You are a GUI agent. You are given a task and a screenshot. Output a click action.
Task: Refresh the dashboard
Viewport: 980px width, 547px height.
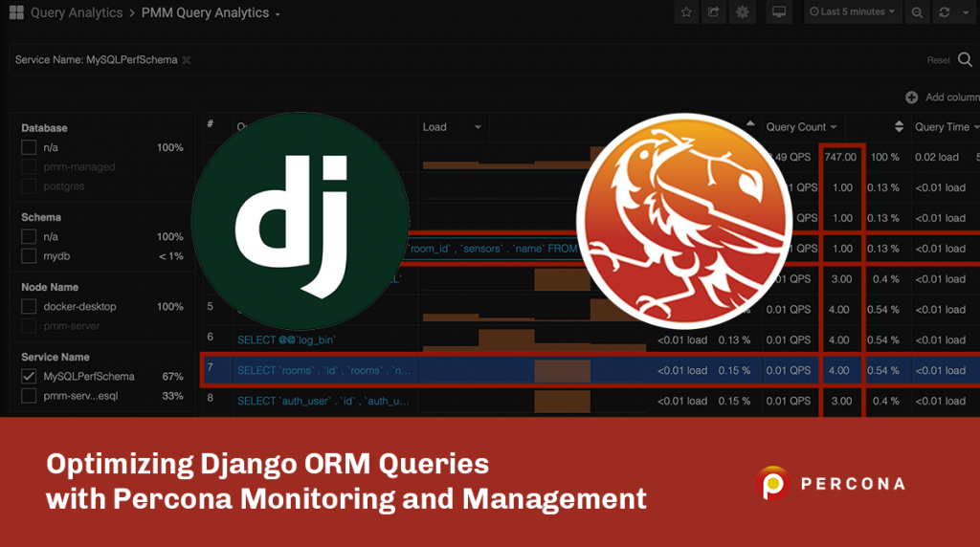tap(945, 12)
